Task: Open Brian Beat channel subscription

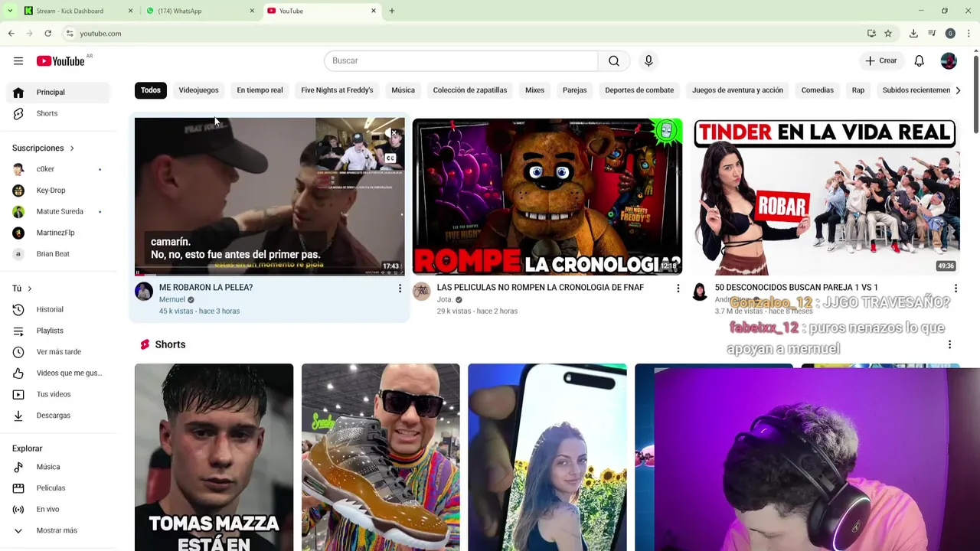Action: 60,254
